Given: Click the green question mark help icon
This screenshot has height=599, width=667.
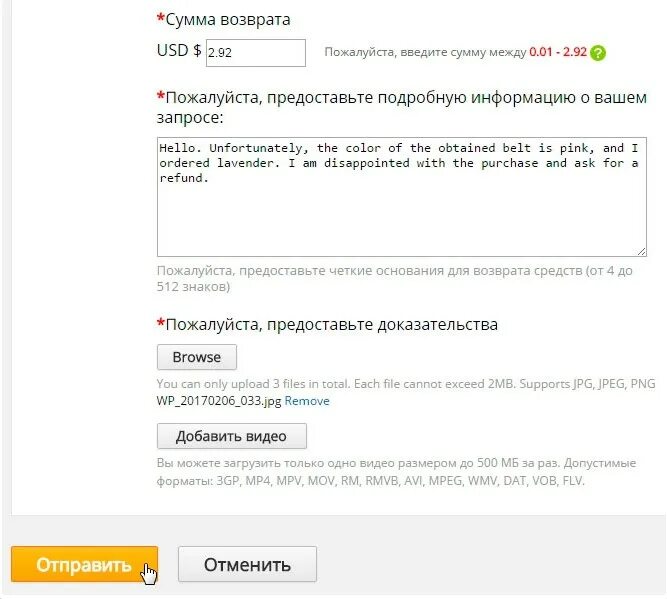Looking at the screenshot, I should [598, 53].
